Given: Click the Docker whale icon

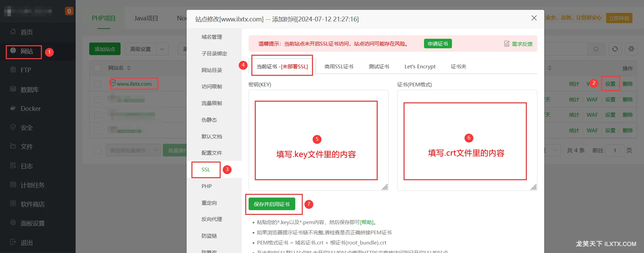Looking at the screenshot, I should click(13, 108).
